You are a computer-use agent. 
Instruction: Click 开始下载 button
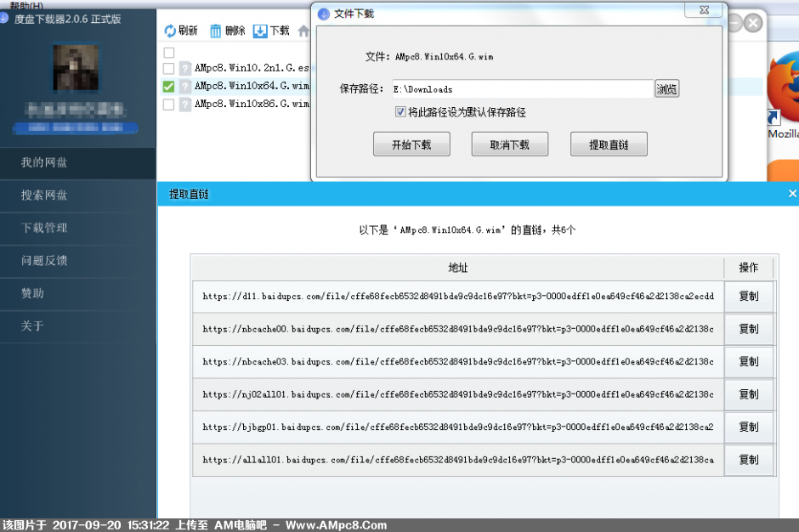pos(411,144)
